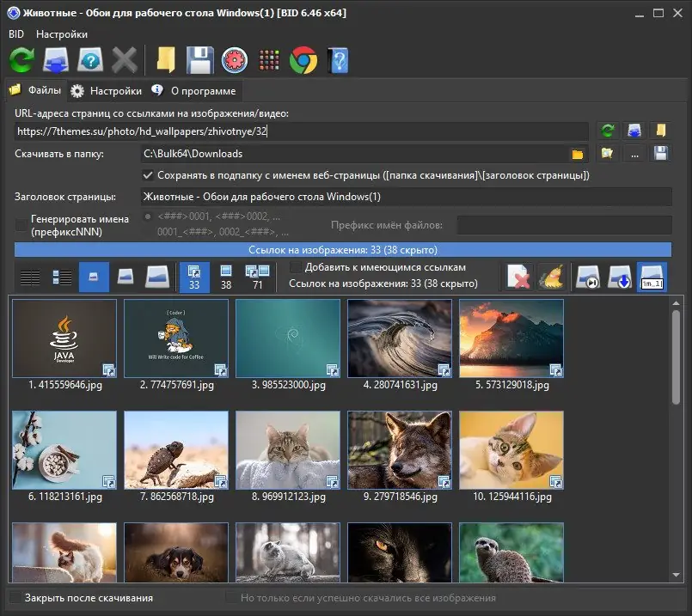Toggle save to subfolder with page name
692x616 pixels.
[148, 175]
